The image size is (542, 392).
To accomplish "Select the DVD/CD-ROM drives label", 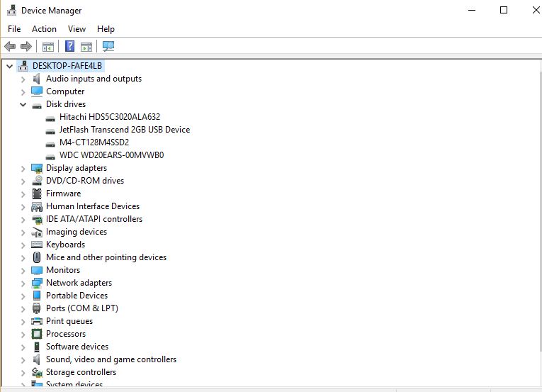I will [x=85, y=181].
